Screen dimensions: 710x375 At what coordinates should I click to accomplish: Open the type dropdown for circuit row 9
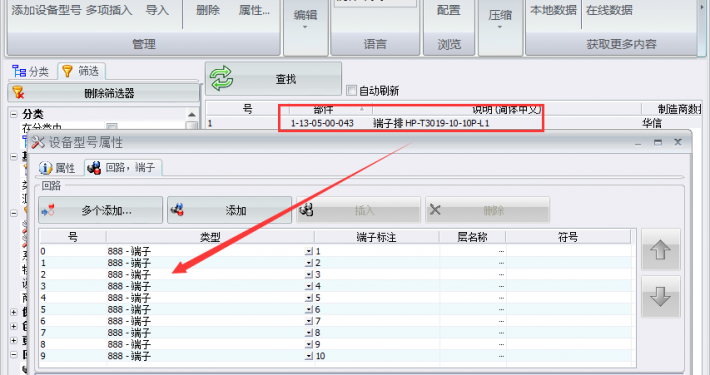pos(309,356)
